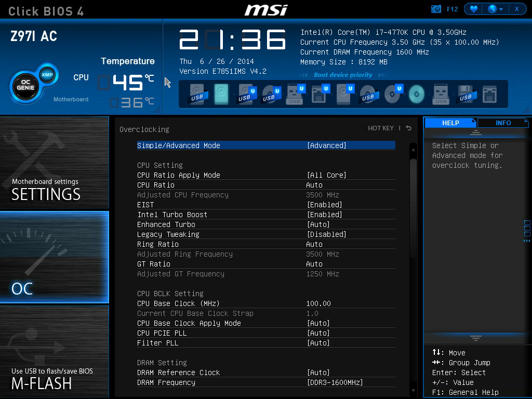Click the Current CPU Base Clock Strap row
This screenshot has height=399, width=532.
click(266, 313)
